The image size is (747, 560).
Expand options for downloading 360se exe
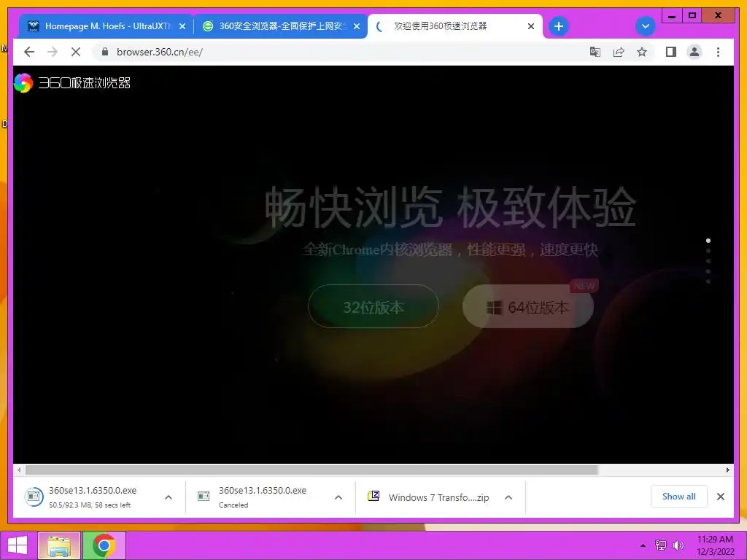point(169,497)
